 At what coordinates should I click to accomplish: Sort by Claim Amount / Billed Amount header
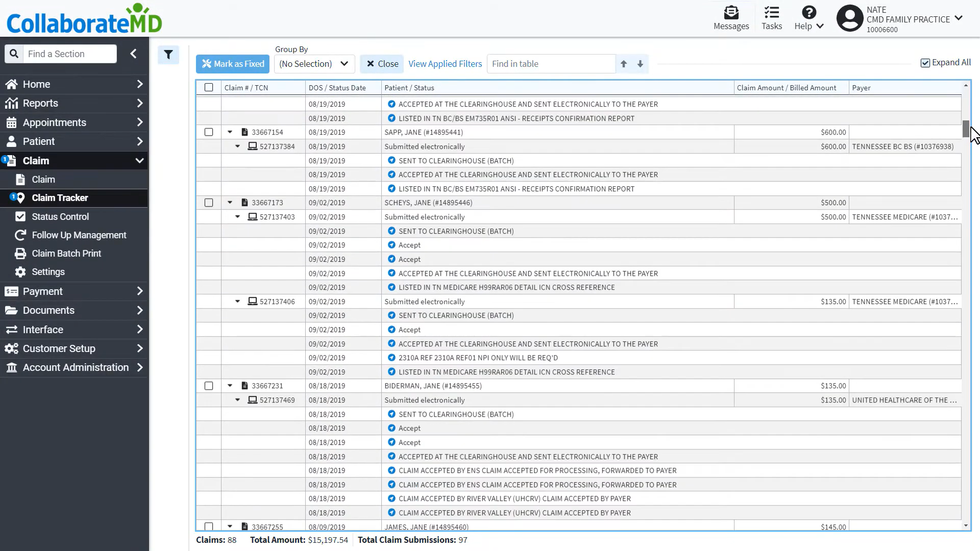[792, 88]
